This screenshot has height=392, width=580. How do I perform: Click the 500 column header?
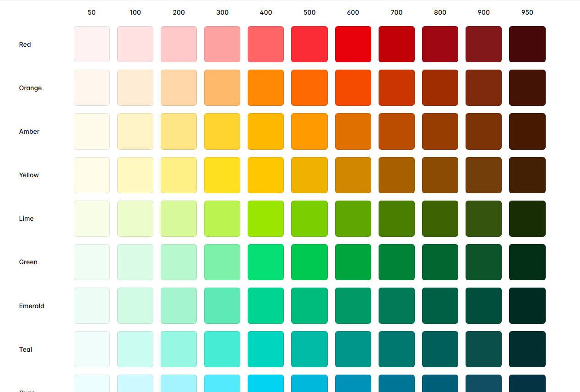pos(309,12)
